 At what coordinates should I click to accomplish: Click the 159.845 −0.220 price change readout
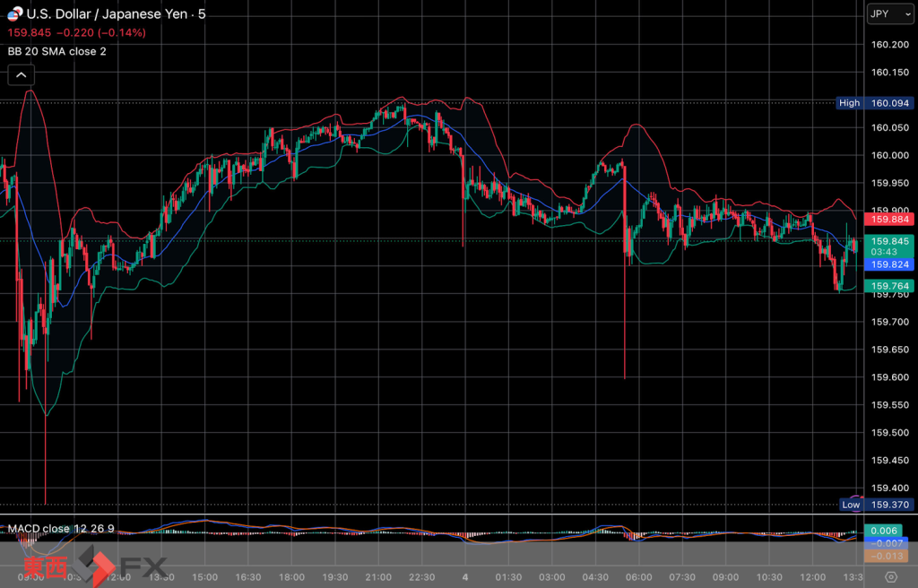click(x=77, y=33)
